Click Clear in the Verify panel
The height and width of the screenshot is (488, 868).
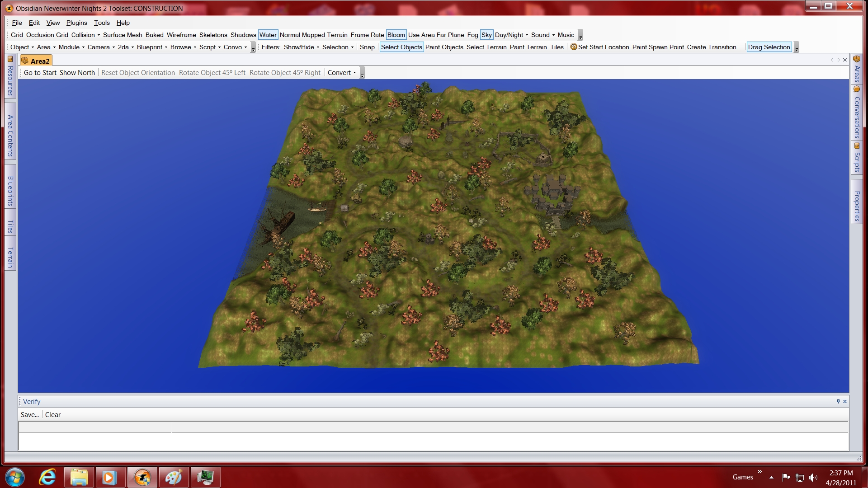tap(52, 415)
